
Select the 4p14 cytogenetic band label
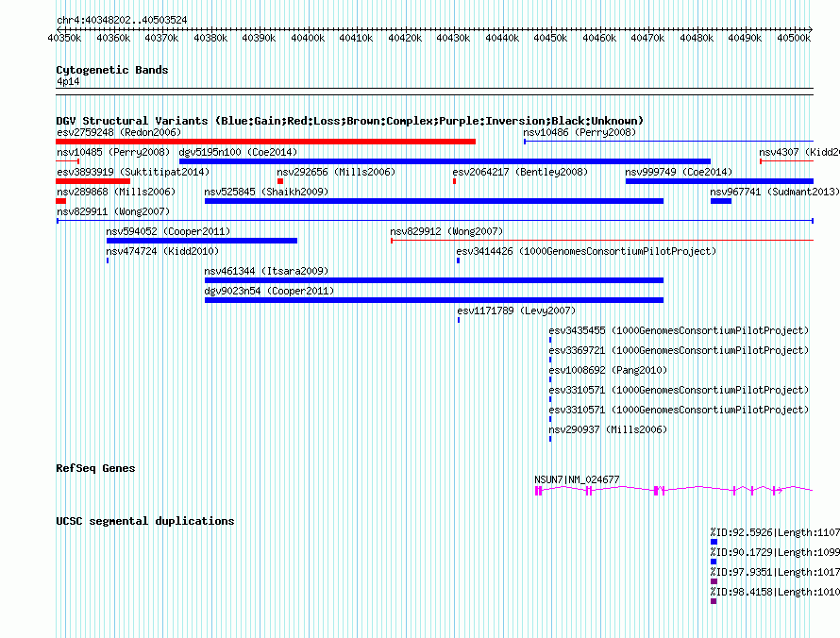tap(68, 81)
